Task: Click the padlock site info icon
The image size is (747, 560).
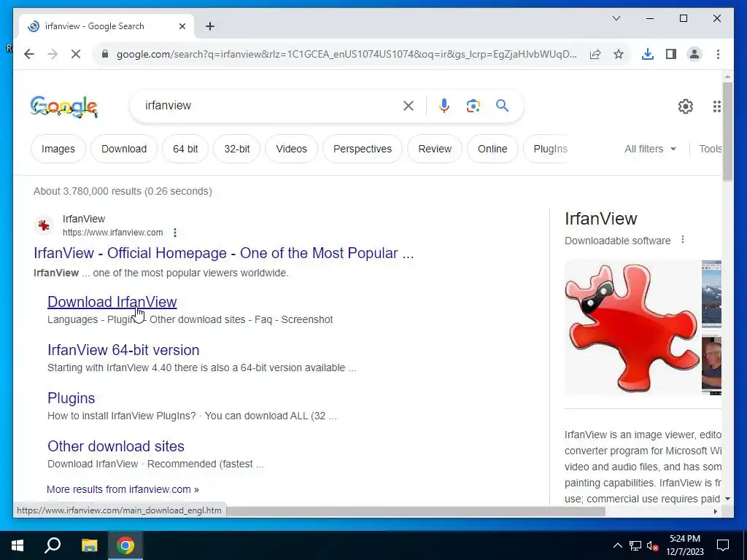Action: point(105,54)
